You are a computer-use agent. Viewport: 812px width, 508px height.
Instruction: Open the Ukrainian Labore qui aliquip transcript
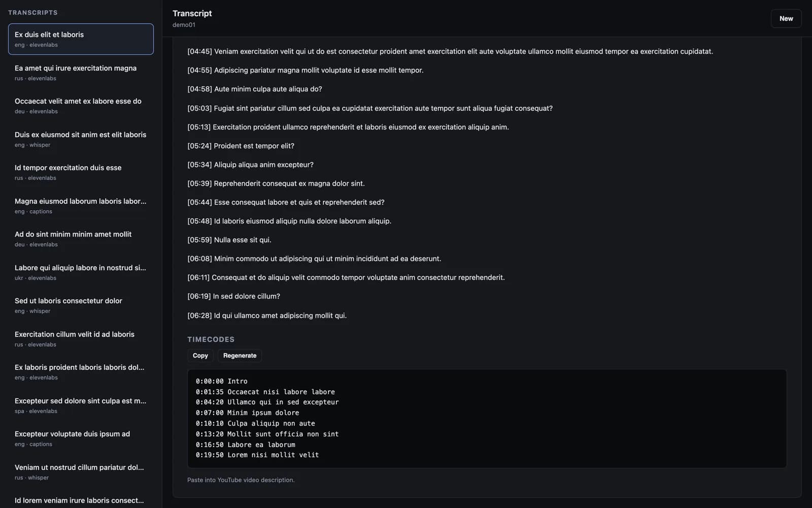[x=81, y=272]
